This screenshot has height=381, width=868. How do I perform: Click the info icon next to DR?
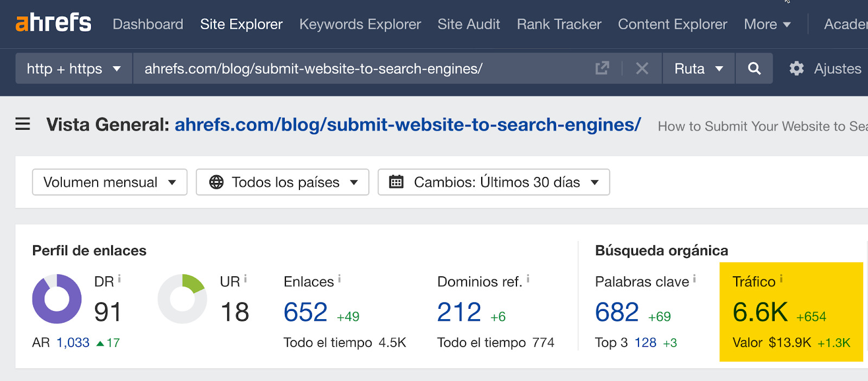(x=119, y=279)
